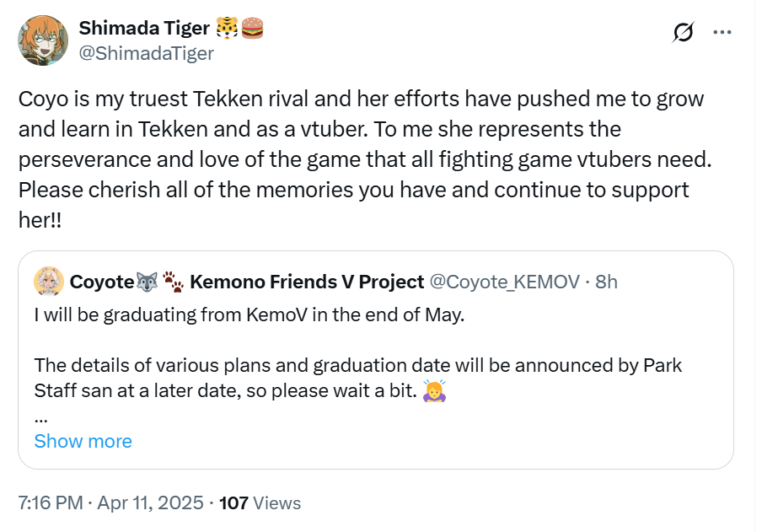
Task: Click the @ShimadaTiger handle
Action: click(146, 54)
